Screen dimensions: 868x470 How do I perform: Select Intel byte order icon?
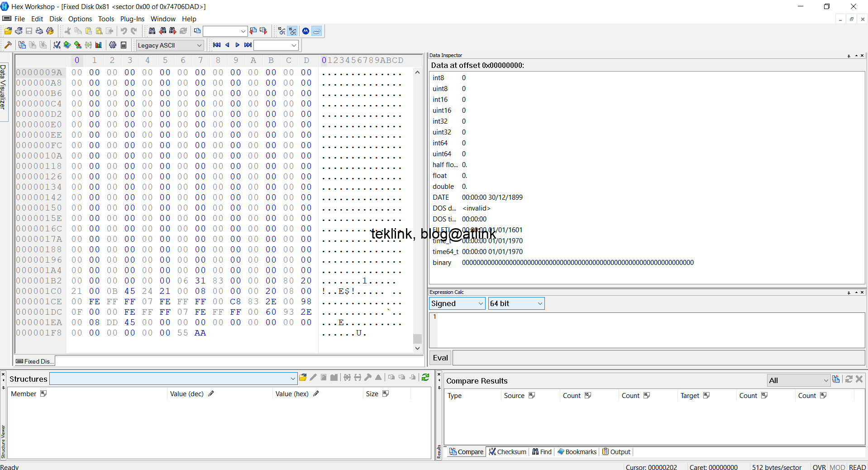[317, 31]
